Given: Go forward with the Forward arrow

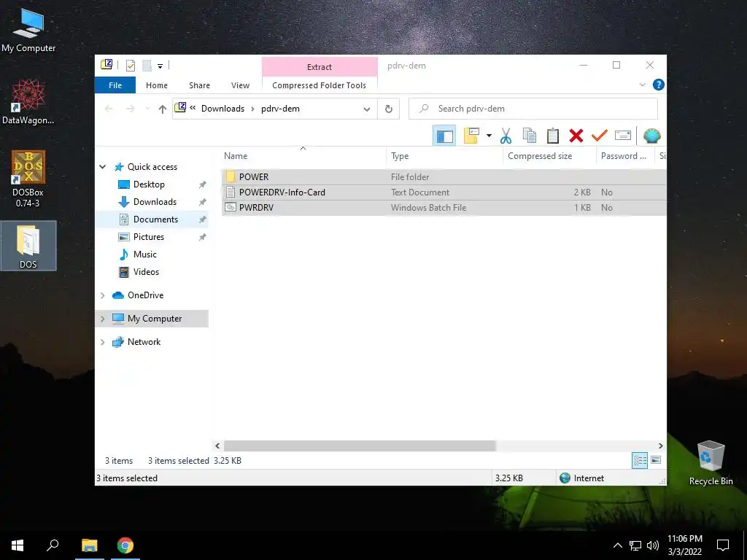Looking at the screenshot, I should (130, 109).
